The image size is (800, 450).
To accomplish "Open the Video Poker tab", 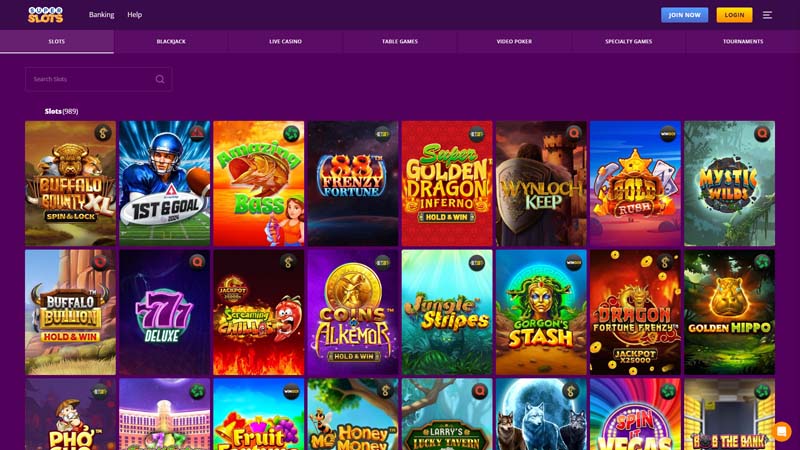I will tap(514, 41).
